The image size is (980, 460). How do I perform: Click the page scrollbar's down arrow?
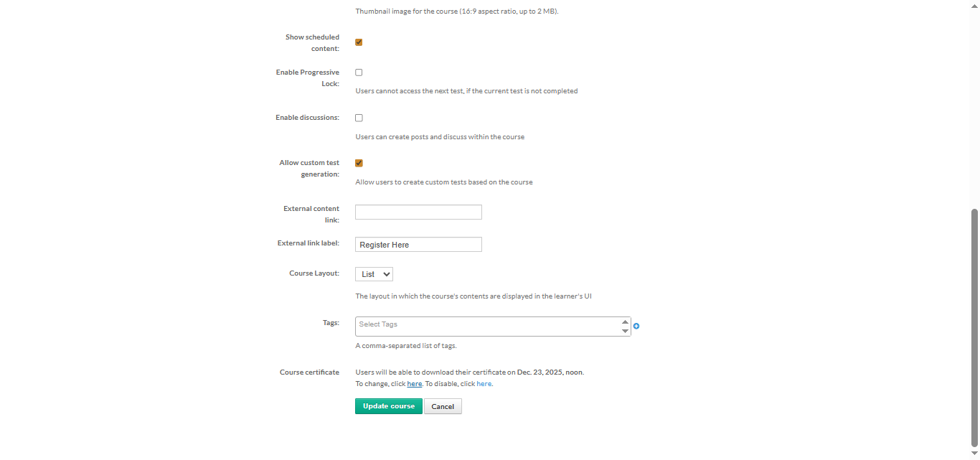[x=974, y=454]
